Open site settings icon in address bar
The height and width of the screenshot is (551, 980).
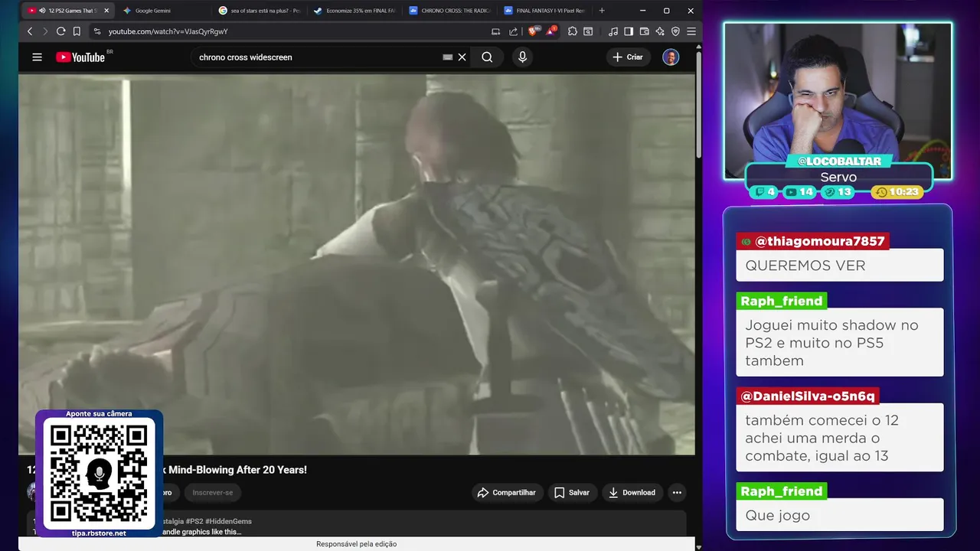pos(96,31)
